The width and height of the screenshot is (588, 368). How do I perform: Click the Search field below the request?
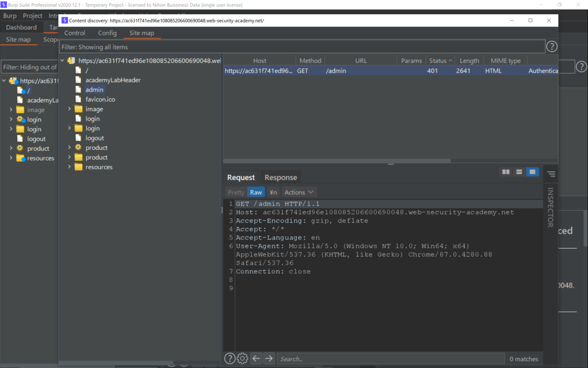coord(391,359)
